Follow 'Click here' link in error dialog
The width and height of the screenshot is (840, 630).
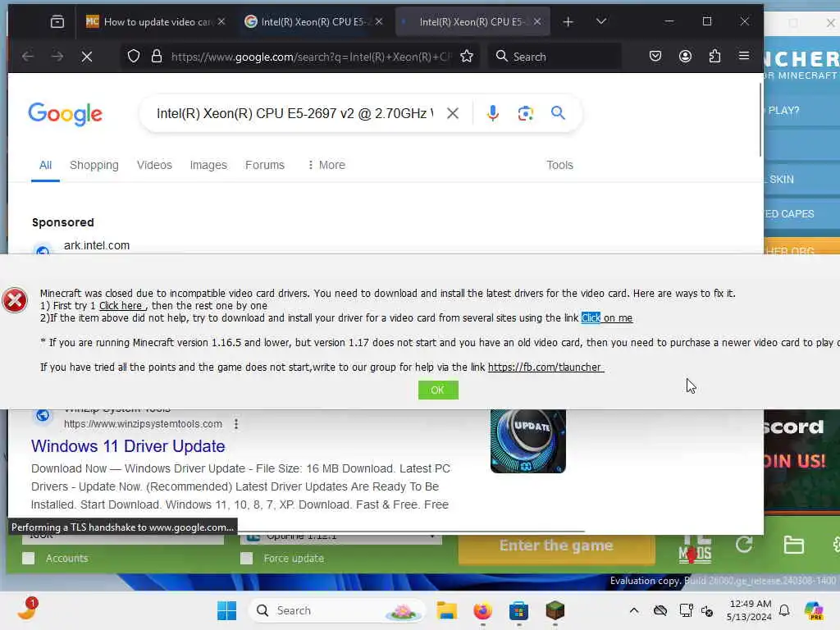pos(121,306)
